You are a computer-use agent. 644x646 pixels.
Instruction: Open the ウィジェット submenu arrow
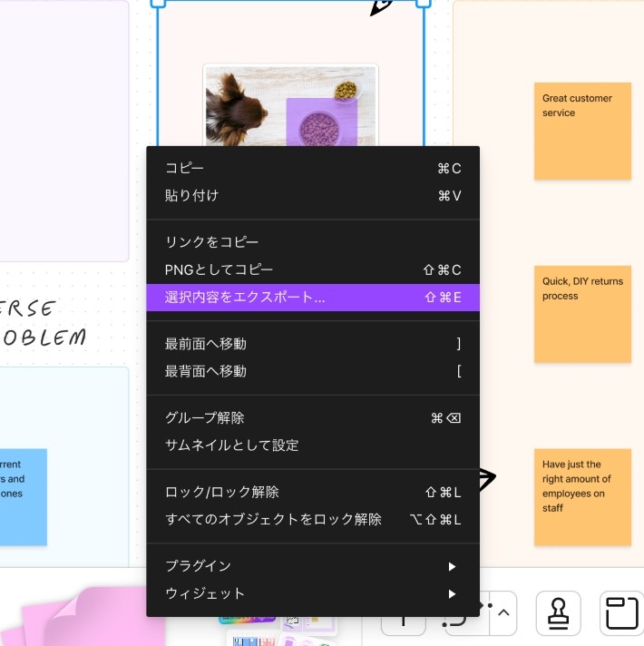click(452, 593)
